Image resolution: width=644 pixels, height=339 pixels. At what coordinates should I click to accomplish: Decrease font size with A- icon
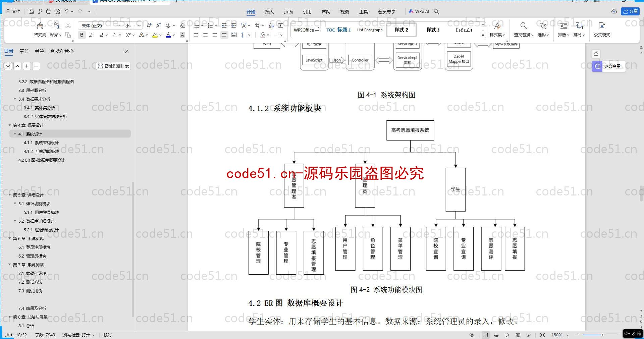tap(159, 25)
